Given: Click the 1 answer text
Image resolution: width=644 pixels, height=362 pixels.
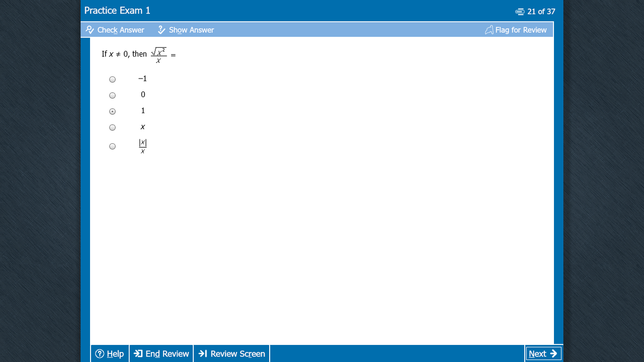Looking at the screenshot, I should point(143,111).
